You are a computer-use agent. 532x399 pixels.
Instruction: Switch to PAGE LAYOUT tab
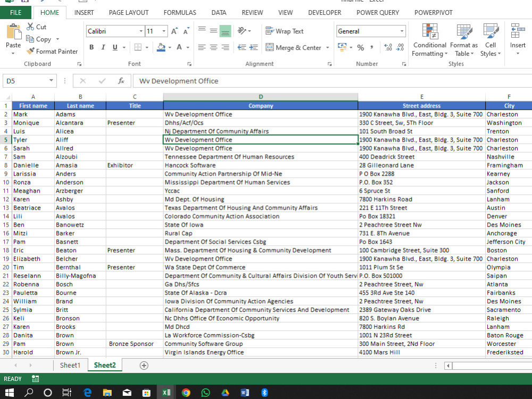pyautogui.click(x=129, y=13)
